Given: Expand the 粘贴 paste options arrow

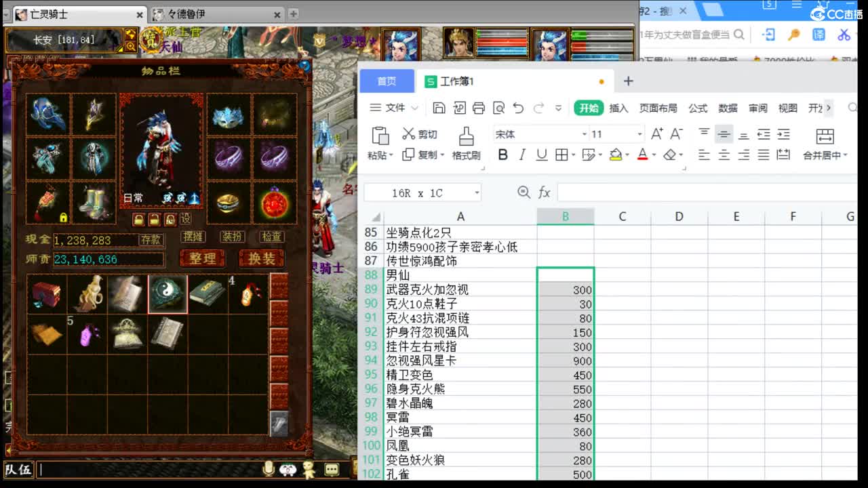Looking at the screenshot, I should pyautogui.click(x=391, y=155).
